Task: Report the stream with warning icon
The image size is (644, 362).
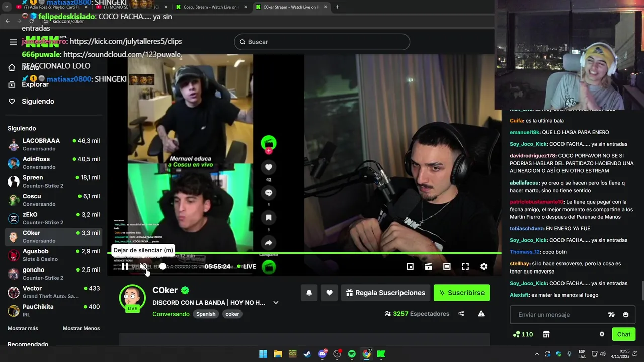Action: point(481,314)
